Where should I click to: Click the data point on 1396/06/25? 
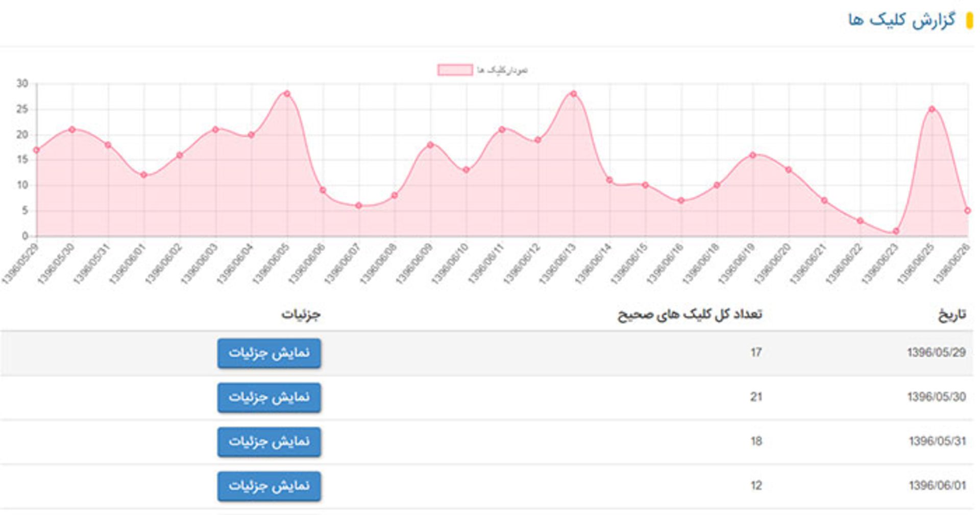pos(933,109)
